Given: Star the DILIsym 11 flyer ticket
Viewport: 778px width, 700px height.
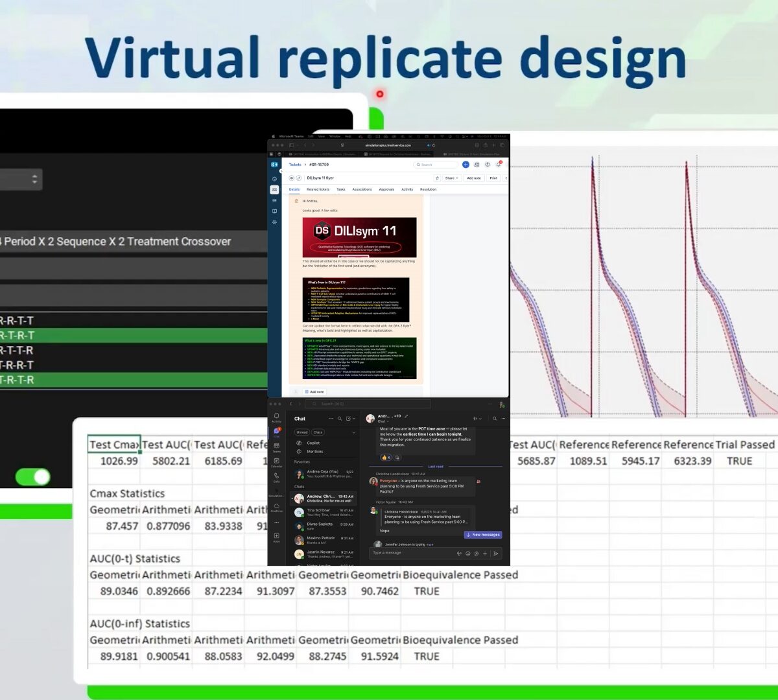Looking at the screenshot, I should tap(437, 178).
